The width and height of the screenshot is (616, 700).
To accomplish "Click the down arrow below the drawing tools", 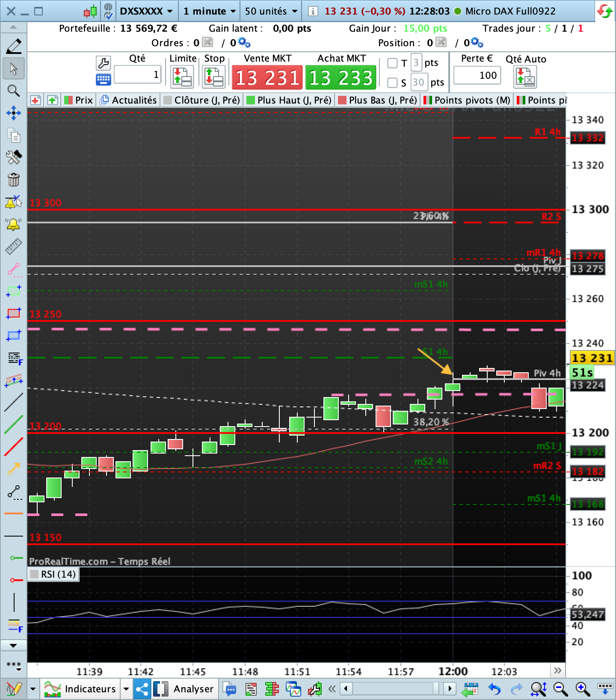I will (x=13, y=645).
